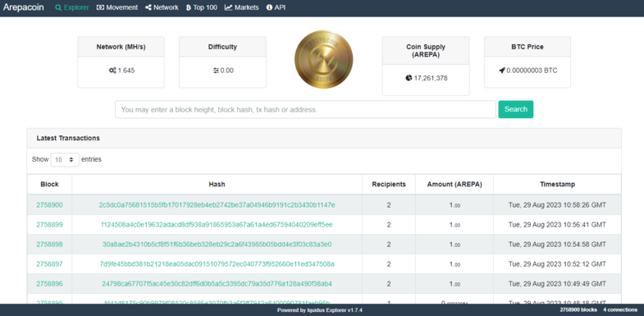The image size is (644, 316).
Task: Click the 2758900 blocks footer counter
Action: click(x=578, y=309)
